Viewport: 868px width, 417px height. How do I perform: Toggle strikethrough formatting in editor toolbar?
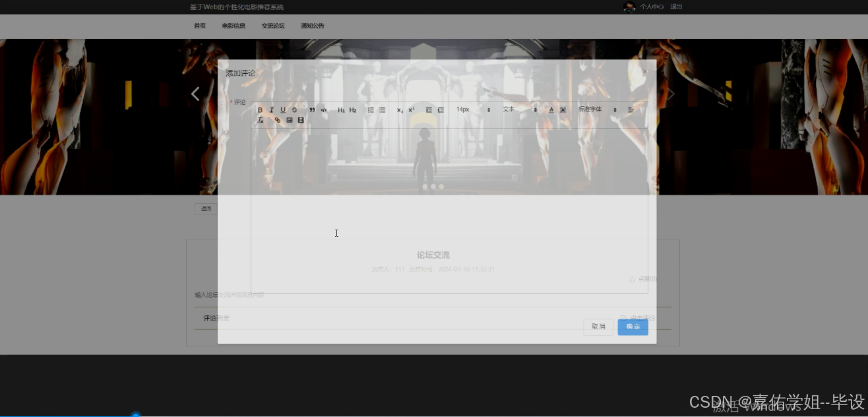pos(294,110)
